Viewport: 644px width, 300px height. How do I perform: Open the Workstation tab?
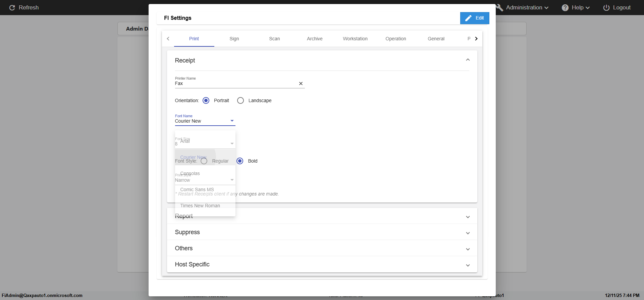[355, 39]
